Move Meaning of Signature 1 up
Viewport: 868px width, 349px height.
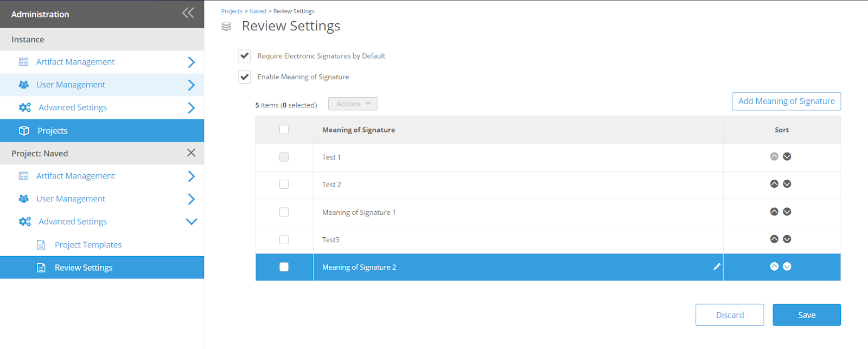pyautogui.click(x=774, y=212)
